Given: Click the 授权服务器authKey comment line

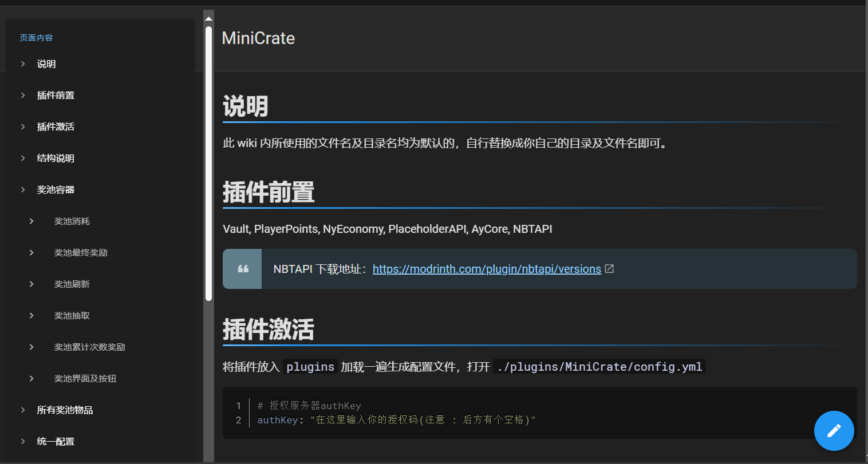Looking at the screenshot, I should 309,406.
